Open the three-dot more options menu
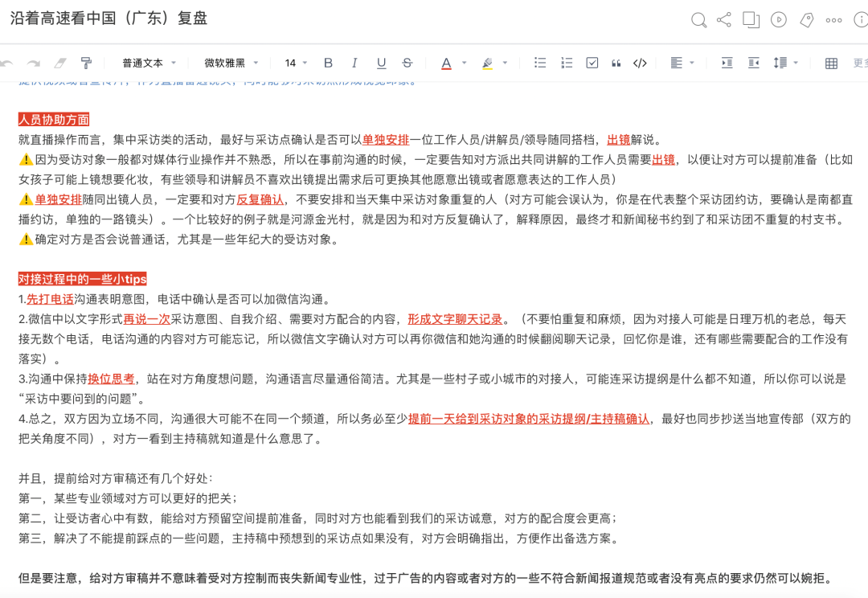This screenshot has width=868, height=598. (833, 20)
